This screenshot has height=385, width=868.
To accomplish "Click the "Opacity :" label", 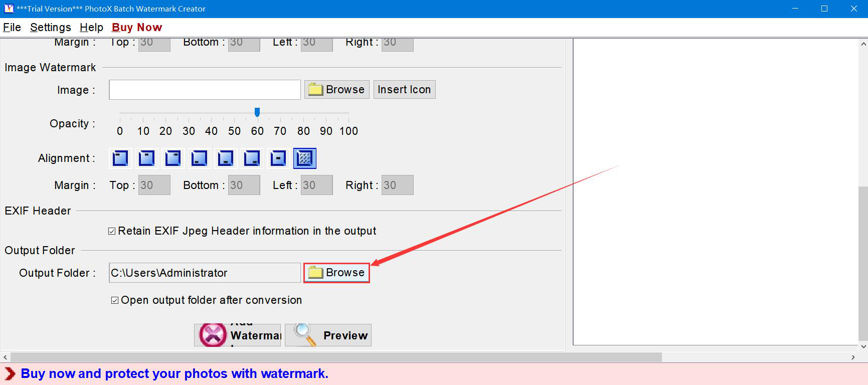I will (x=72, y=124).
